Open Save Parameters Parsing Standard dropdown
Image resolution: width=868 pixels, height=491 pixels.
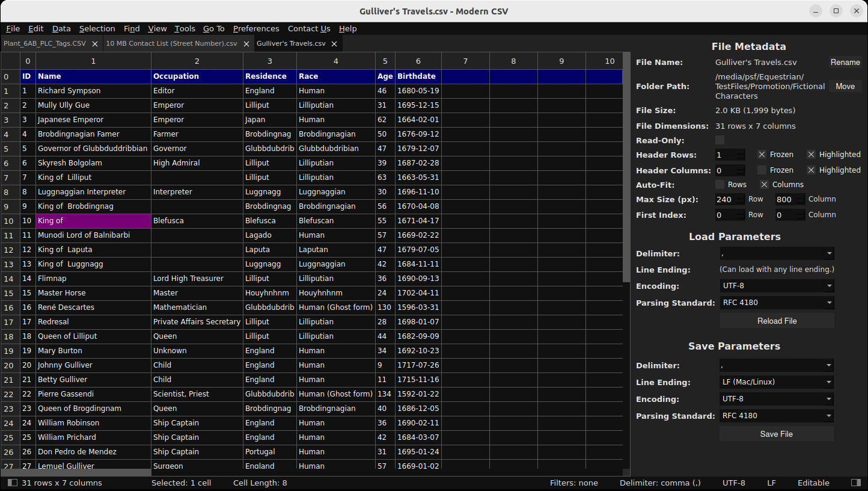(x=777, y=416)
